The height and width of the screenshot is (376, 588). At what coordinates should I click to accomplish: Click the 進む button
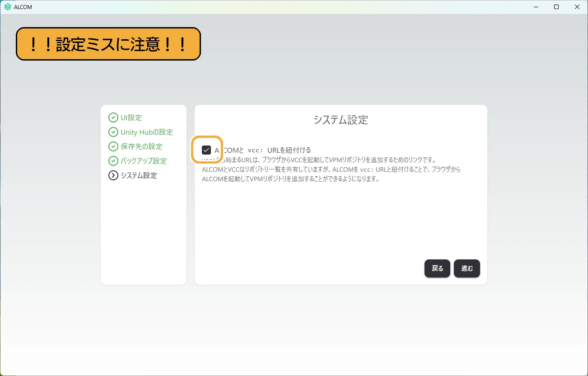click(467, 268)
